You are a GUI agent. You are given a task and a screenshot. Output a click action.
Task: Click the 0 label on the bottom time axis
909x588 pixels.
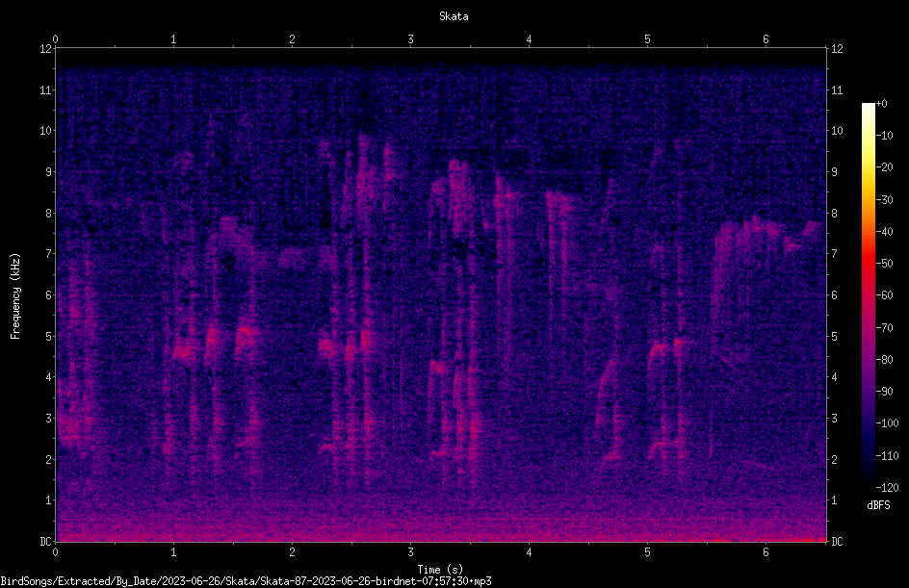click(55, 552)
